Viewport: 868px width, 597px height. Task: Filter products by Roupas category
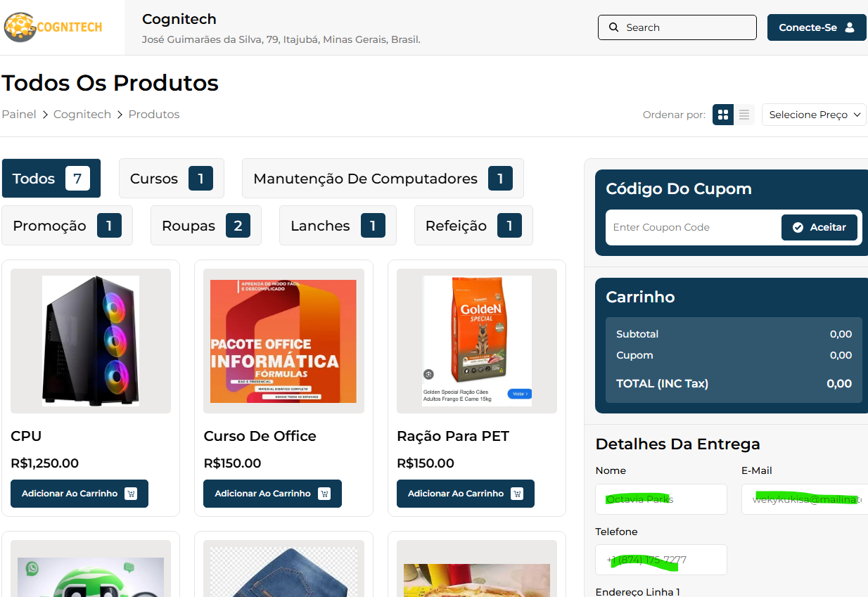click(x=205, y=226)
